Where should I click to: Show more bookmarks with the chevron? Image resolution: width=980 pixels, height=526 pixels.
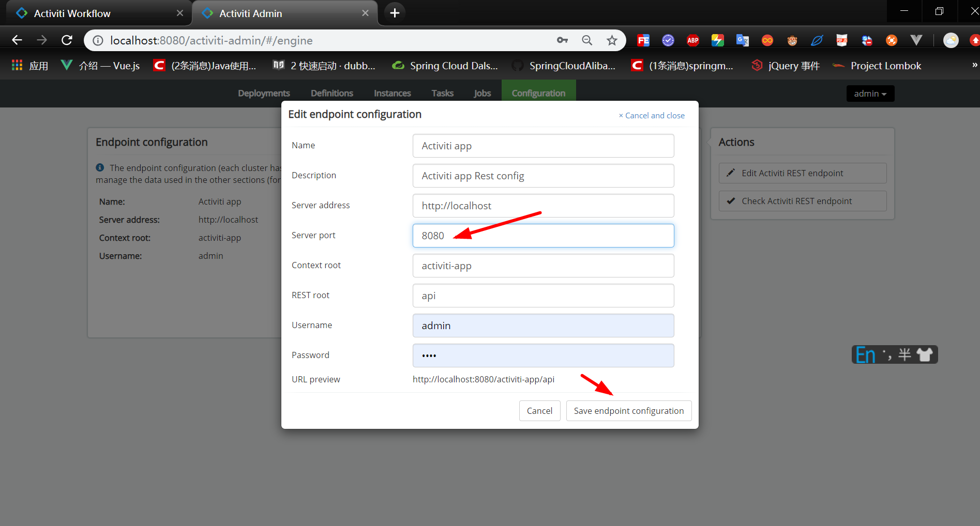(974, 65)
